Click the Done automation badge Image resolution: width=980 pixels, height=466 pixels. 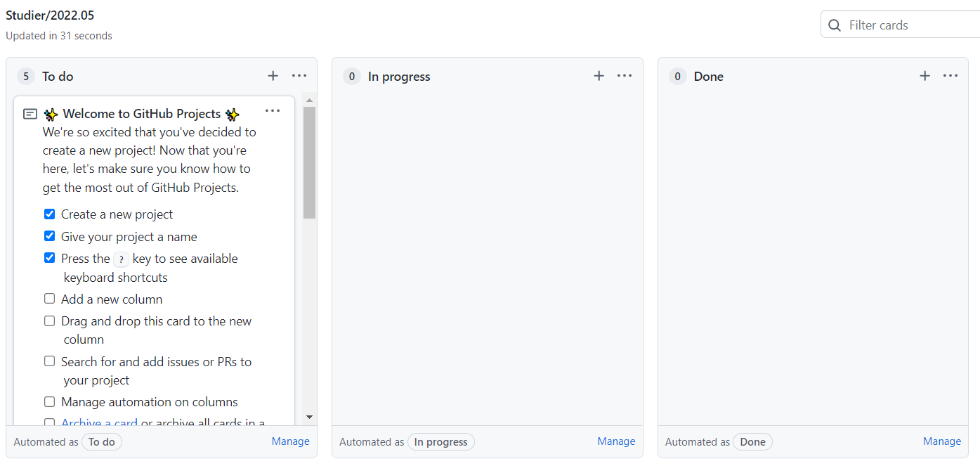[x=752, y=442]
